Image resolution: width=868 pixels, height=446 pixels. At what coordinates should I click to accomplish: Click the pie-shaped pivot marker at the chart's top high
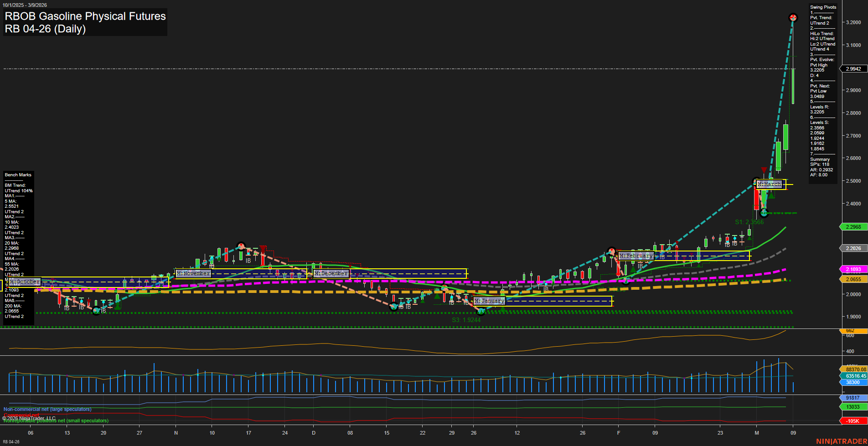tap(793, 17)
